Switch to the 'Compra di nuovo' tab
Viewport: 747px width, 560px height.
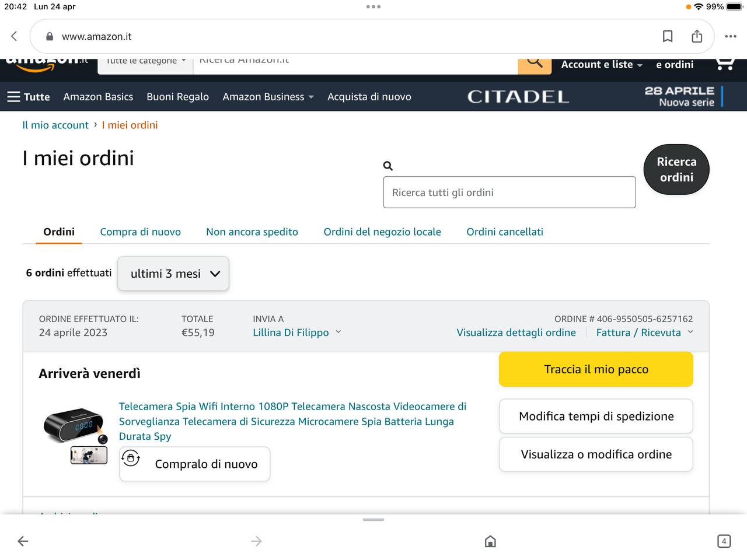point(141,232)
